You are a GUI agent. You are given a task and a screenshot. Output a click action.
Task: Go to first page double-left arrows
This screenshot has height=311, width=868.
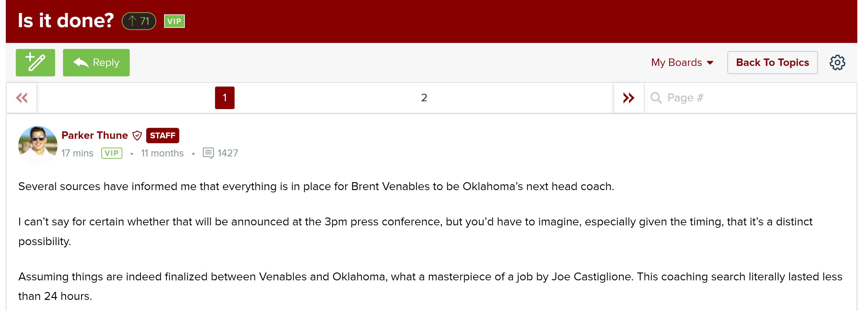pos(22,98)
